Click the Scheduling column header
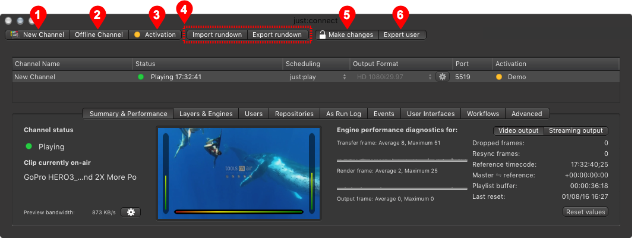The height and width of the screenshot is (250, 644). [316, 64]
